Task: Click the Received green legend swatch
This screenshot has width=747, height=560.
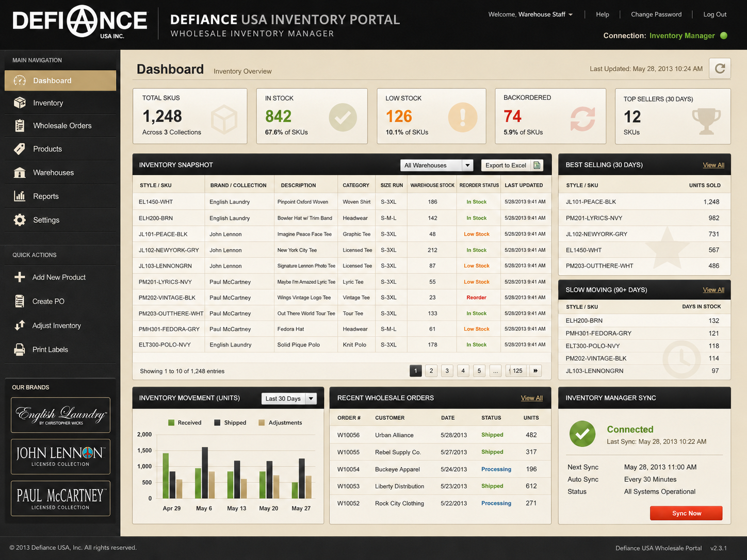Action: pyautogui.click(x=171, y=423)
